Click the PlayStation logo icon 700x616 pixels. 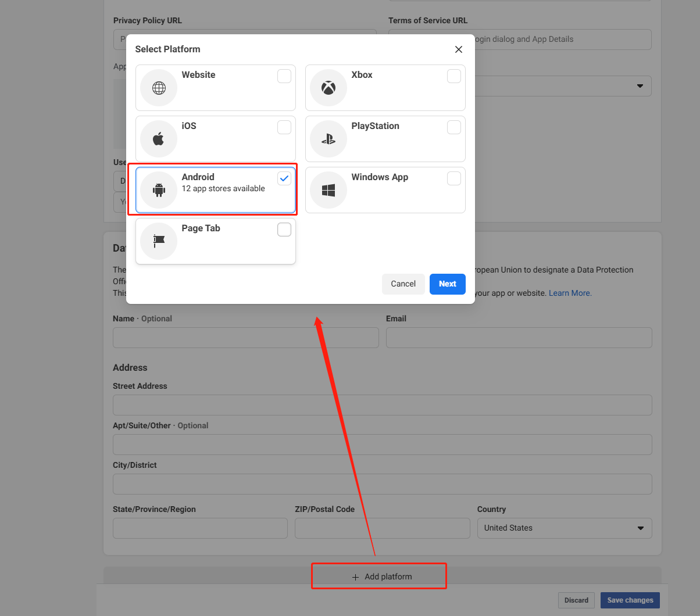(328, 139)
